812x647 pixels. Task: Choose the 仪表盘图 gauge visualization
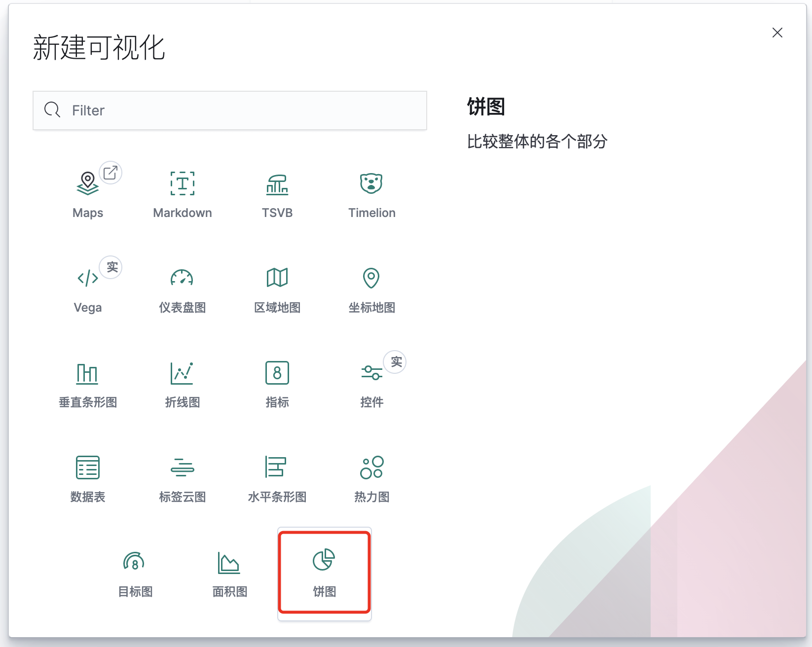point(182,289)
